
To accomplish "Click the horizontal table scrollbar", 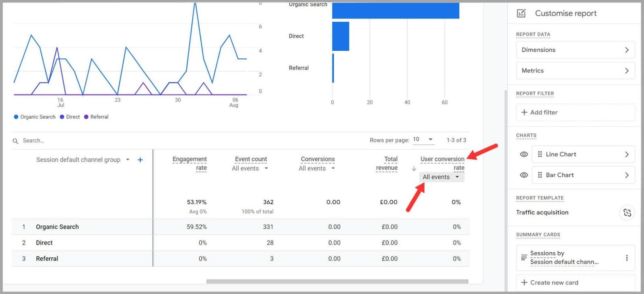I will point(337,282).
